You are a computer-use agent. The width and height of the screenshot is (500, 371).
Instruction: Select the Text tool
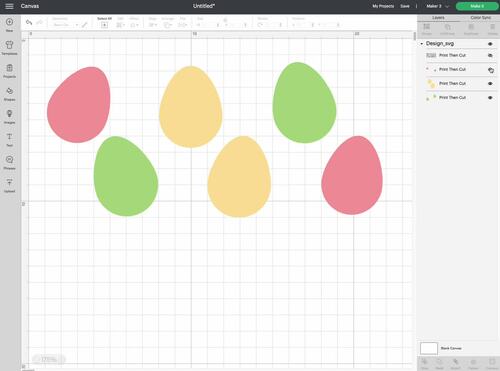point(9,137)
